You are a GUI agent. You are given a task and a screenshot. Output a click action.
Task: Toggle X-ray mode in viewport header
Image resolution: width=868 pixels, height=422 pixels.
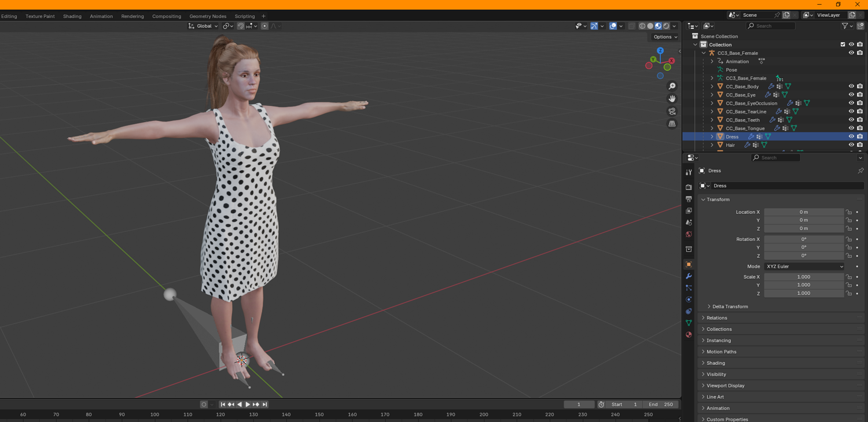tap(632, 26)
